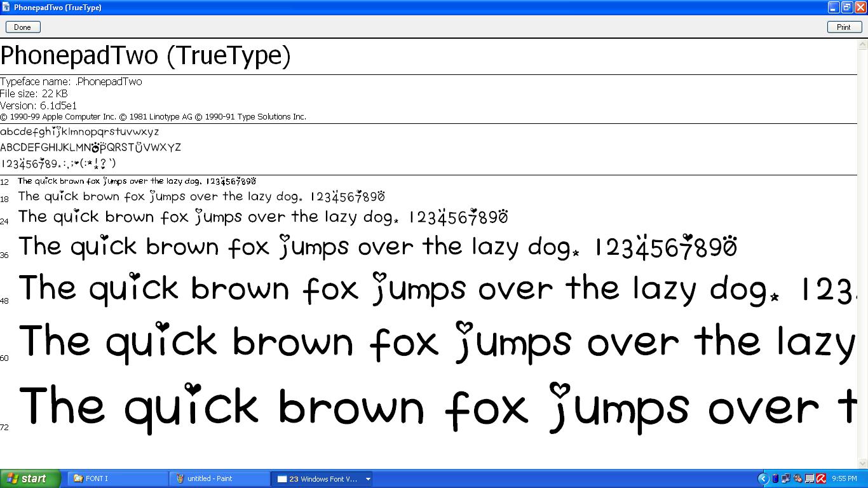
Task: Click the scrollbar down arrow
Action: pyautogui.click(x=863, y=463)
